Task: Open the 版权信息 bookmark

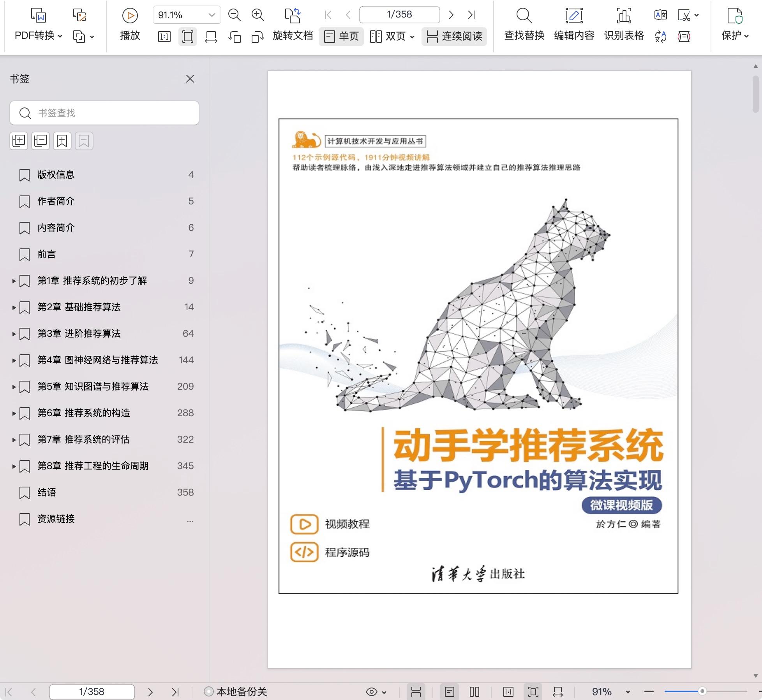Action: coord(56,175)
